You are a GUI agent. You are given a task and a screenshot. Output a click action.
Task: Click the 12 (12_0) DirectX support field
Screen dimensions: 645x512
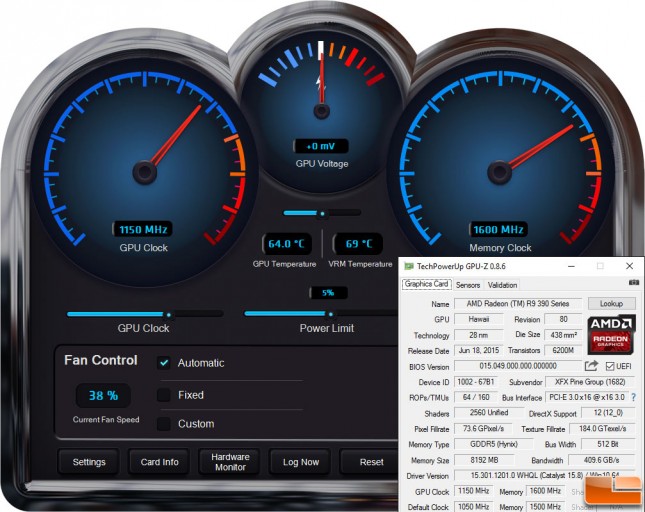608,412
